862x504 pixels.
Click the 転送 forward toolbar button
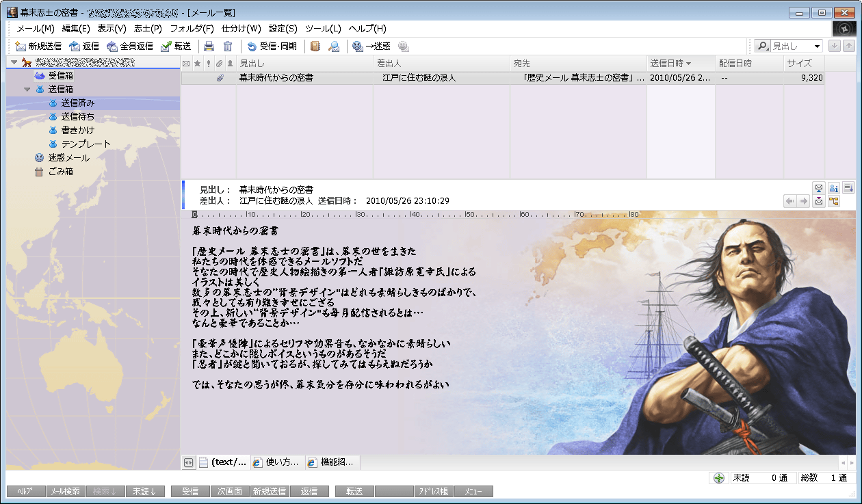(176, 47)
